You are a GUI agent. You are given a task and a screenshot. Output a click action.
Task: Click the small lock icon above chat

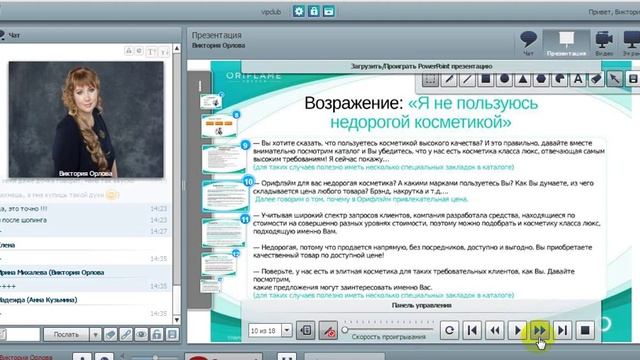129,51
